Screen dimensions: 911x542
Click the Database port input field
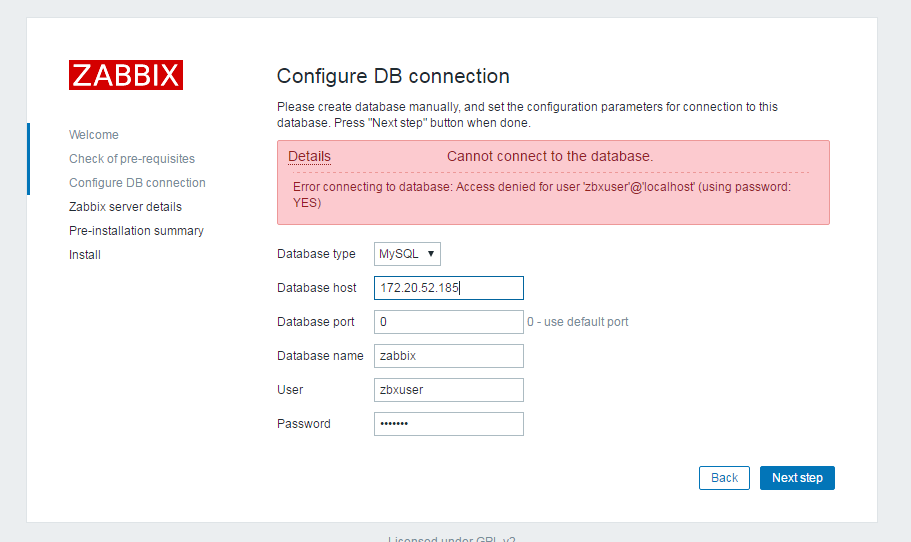pos(449,322)
